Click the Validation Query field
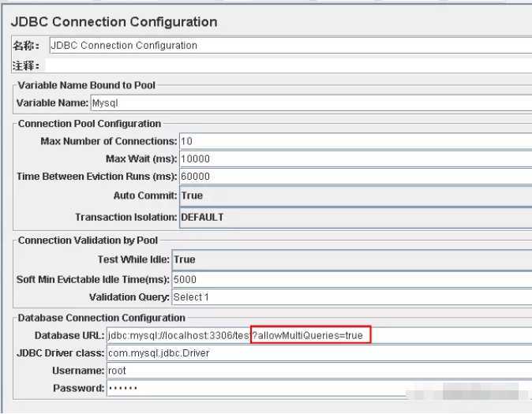 pyautogui.click(x=352, y=297)
